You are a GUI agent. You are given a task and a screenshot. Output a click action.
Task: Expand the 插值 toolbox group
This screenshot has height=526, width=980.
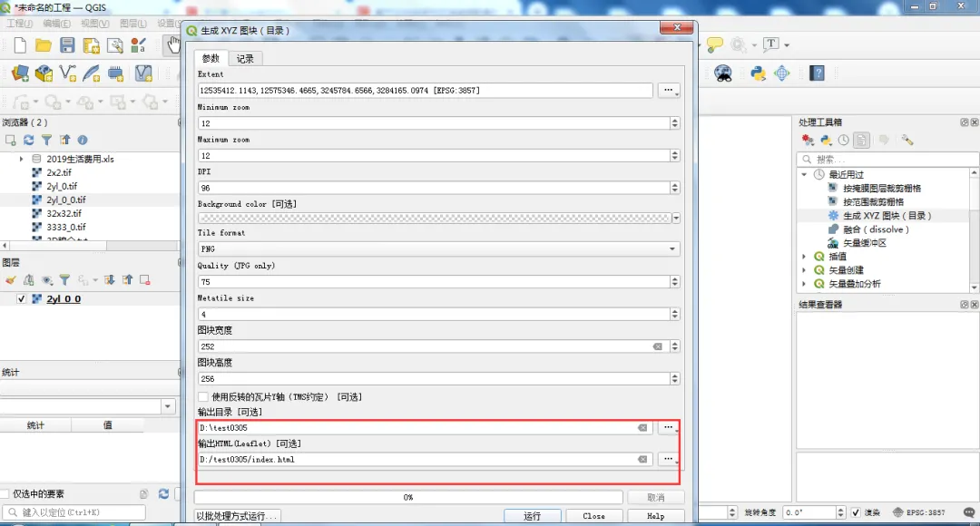coord(804,256)
